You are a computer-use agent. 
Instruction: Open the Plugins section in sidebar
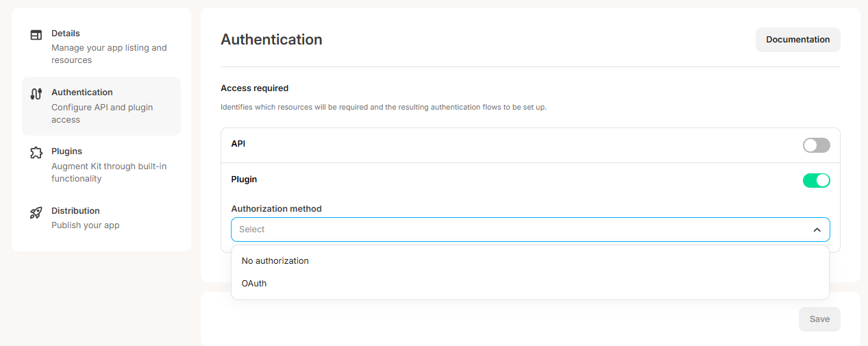[x=101, y=165]
